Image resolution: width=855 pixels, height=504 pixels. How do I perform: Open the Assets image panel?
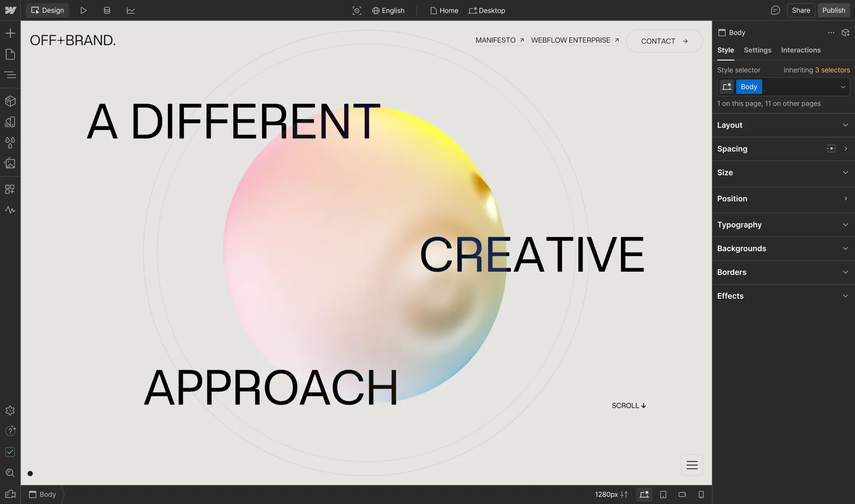pyautogui.click(x=10, y=163)
